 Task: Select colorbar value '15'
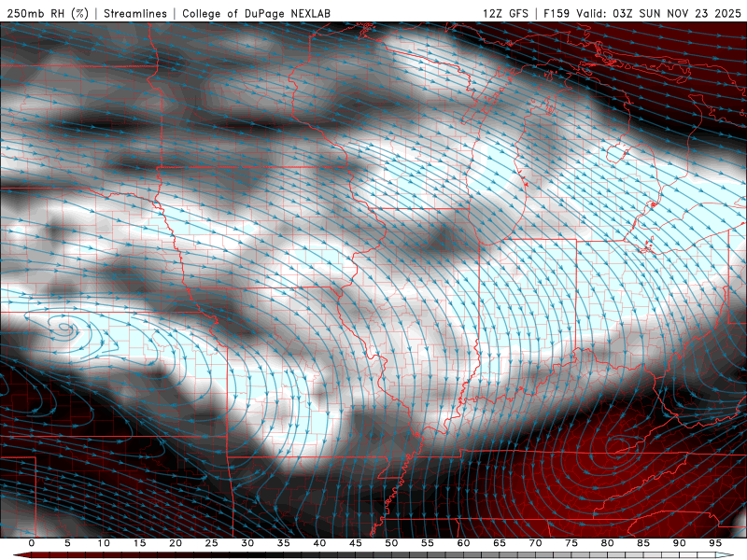pos(139,543)
